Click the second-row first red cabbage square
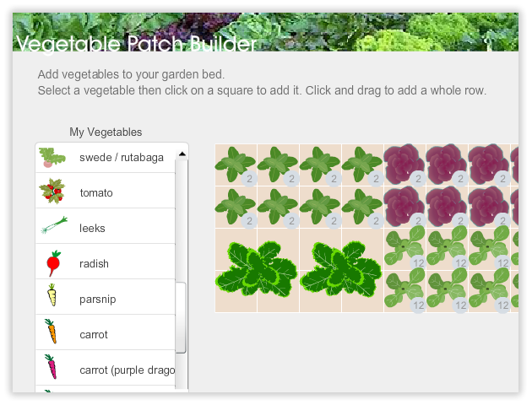 click(x=404, y=207)
